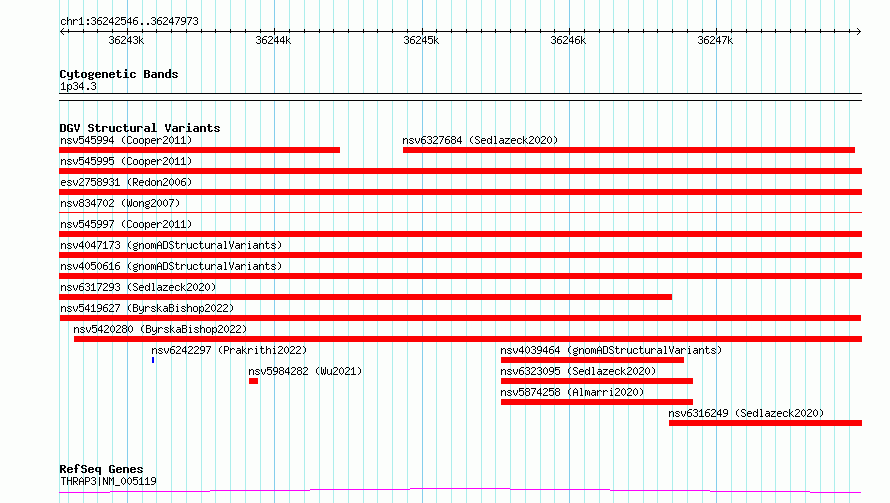
Task: Click the red bar under nsv6323095
Action: point(597,381)
